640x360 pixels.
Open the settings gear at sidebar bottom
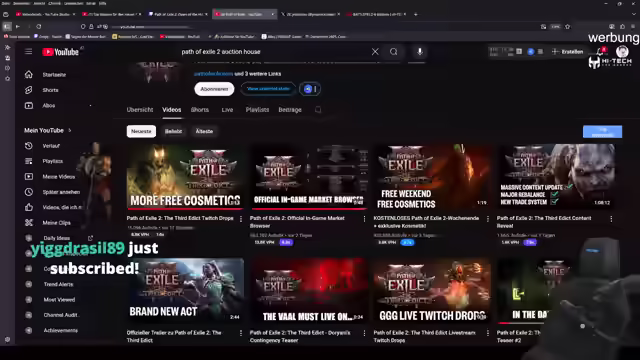click(x=7, y=340)
